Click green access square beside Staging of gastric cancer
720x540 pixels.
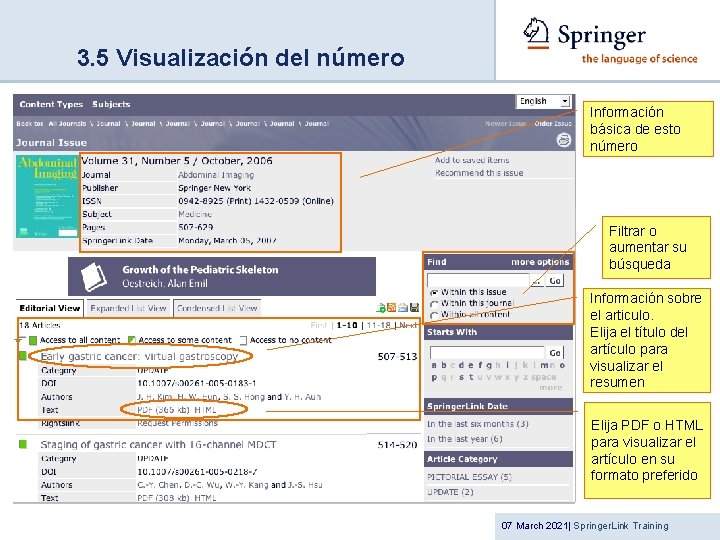tap(22, 444)
